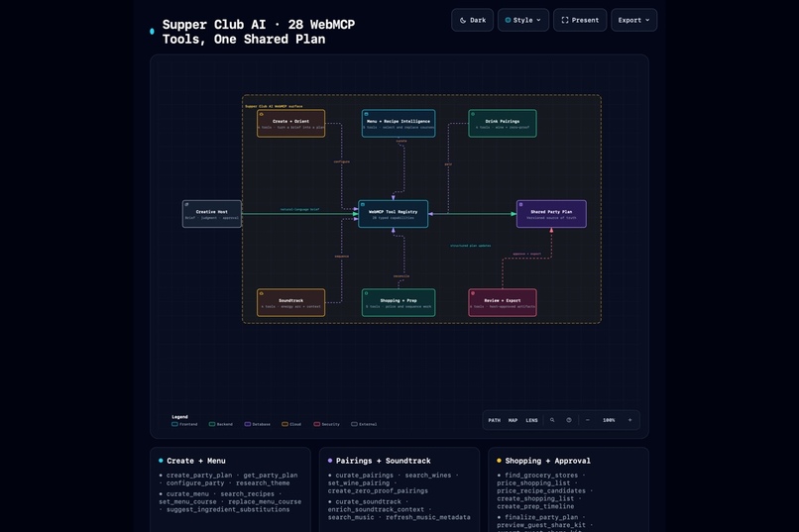The image size is (799, 532).
Task: Select the Drink Pairings node
Action: coord(503,123)
